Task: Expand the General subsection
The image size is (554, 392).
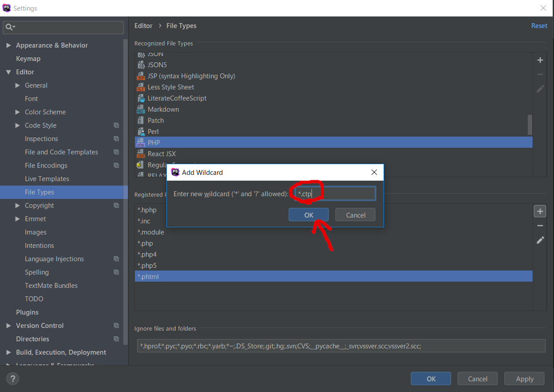Action: click(x=17, y=85)
